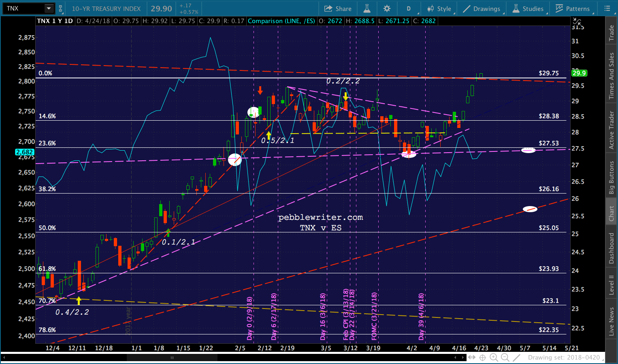This screenshot has width=618, height=364.
Task: Select the line drawing tool icon
Action: click(516, 358)
